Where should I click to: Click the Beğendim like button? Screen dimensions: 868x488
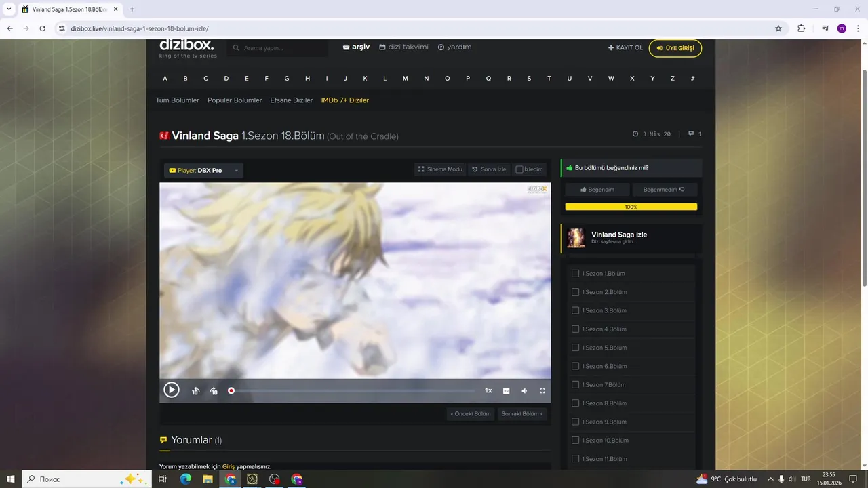pyautogui.click(x=597, y=190)
